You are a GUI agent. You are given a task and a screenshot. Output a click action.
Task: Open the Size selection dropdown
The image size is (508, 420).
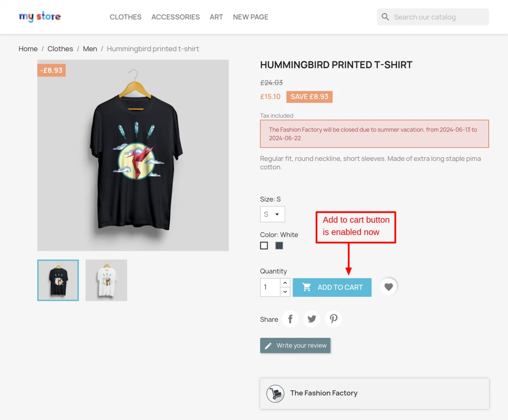tap(272, 214)
